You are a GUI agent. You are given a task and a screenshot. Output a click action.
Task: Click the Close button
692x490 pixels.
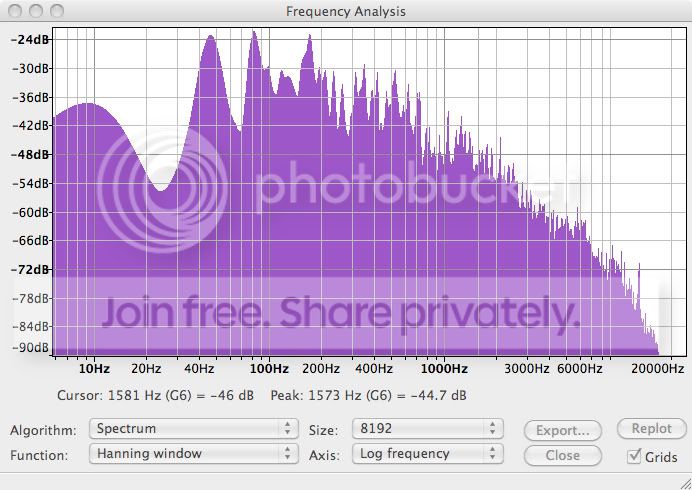coord(563,455)
